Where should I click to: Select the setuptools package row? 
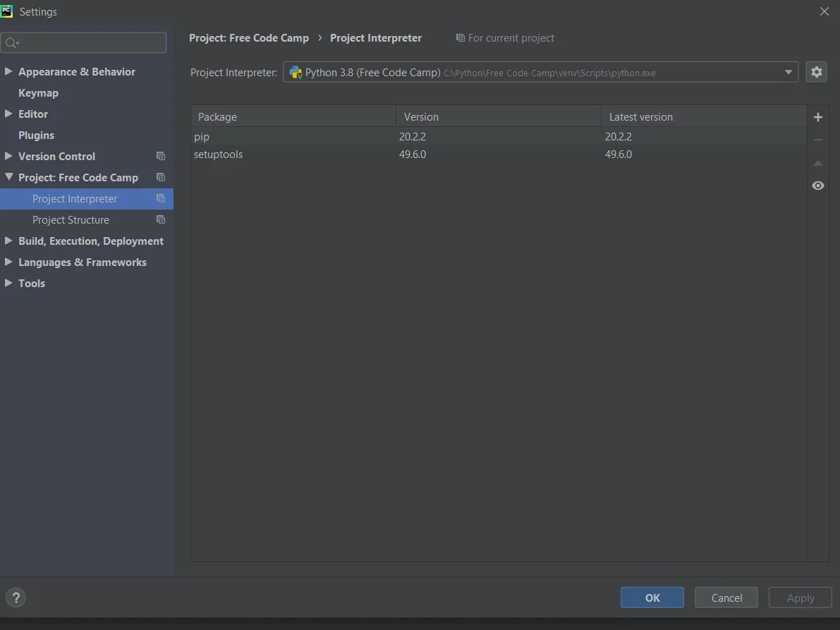(499, 155)
